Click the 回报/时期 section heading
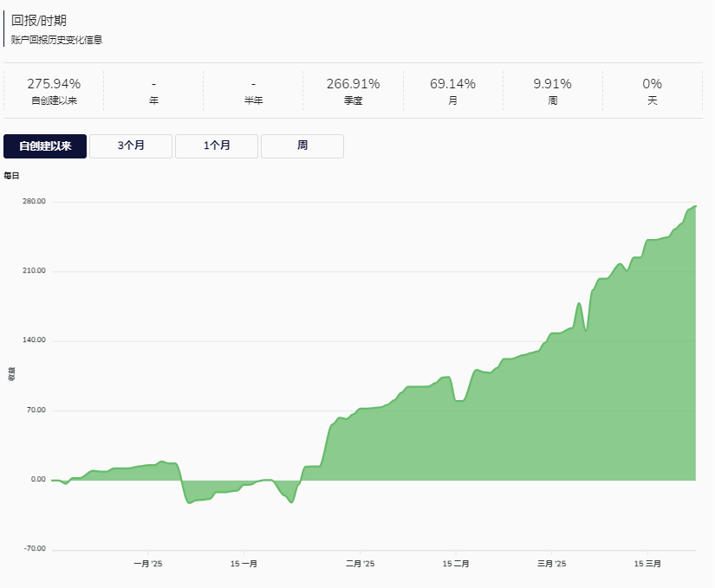715x588 pixels. coord(39,21)
